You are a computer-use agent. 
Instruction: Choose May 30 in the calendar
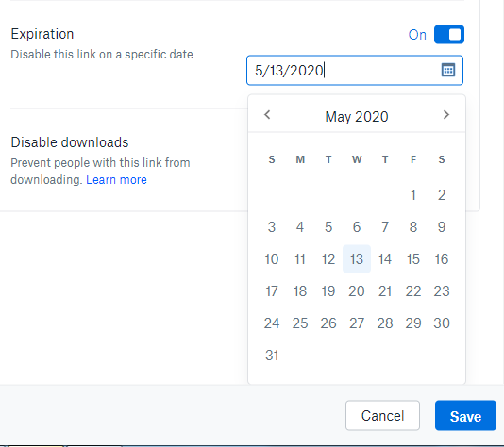coord(442,323)
